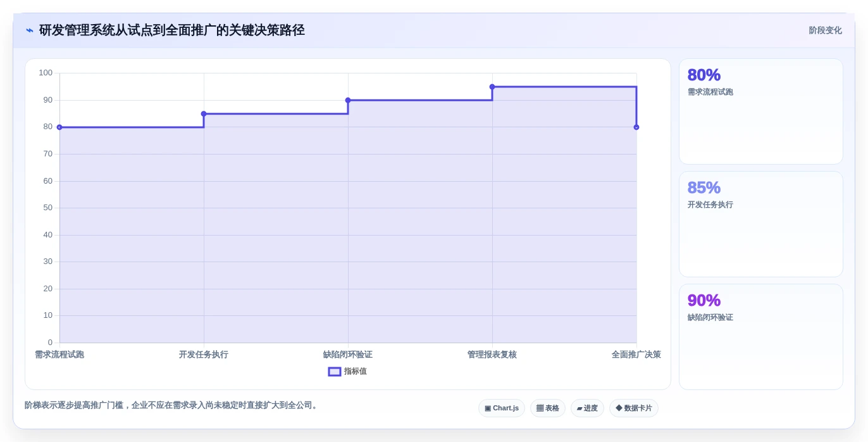Click the data point at 缺陷闭环验证
Viewport: 868px width, 442px height.
pos(348,100)
